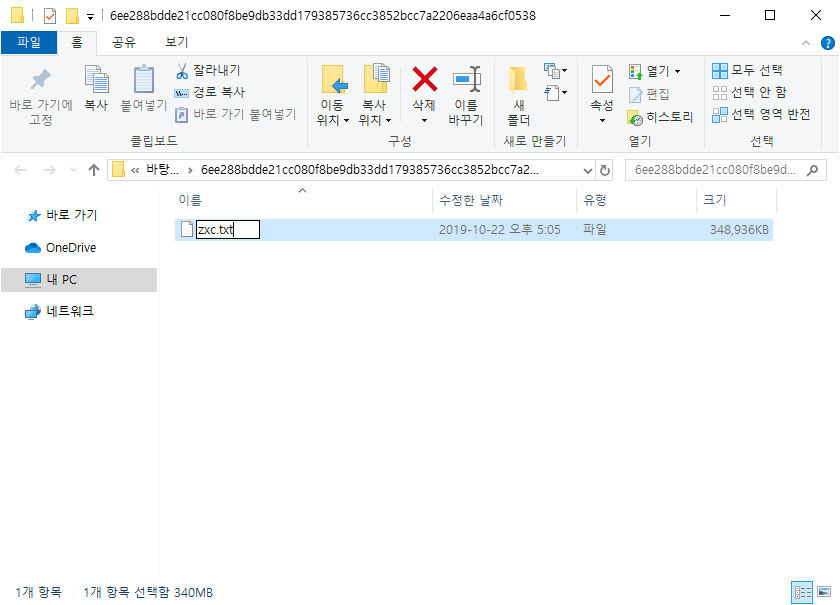Screen dimensions: 840x605
Task: Open the recent locations dropdown arrow
Action: coord(73,170)
